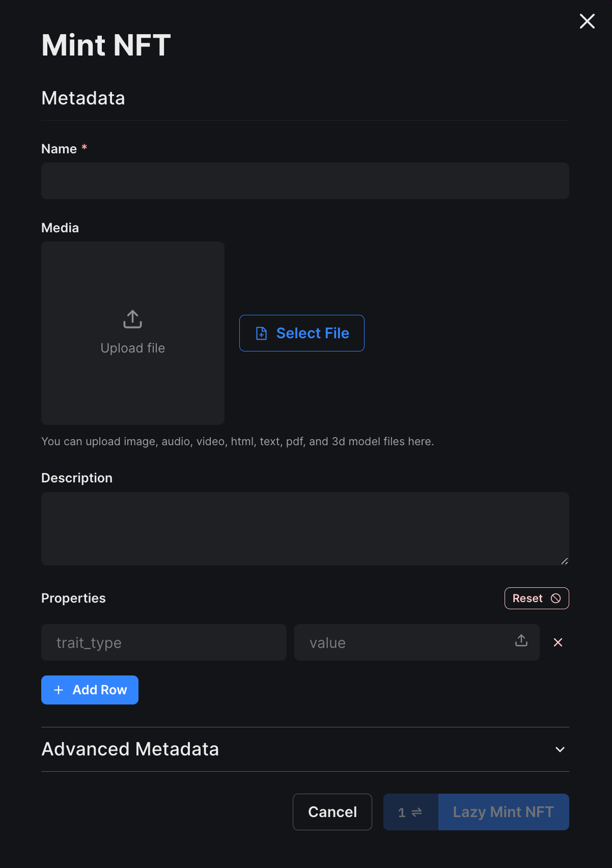Click the description box resize handle

click(564, 561)
